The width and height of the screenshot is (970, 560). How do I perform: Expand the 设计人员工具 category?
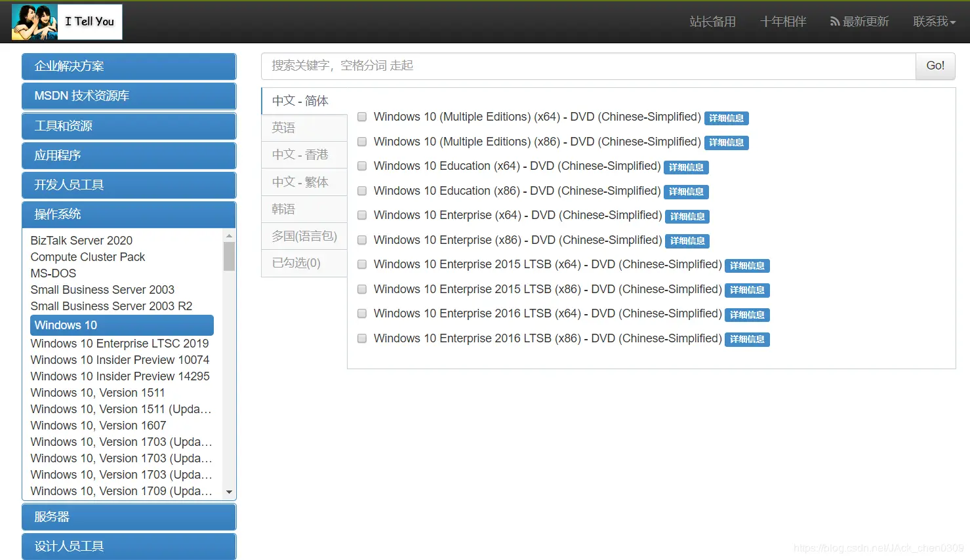click(x=129, y=546)
